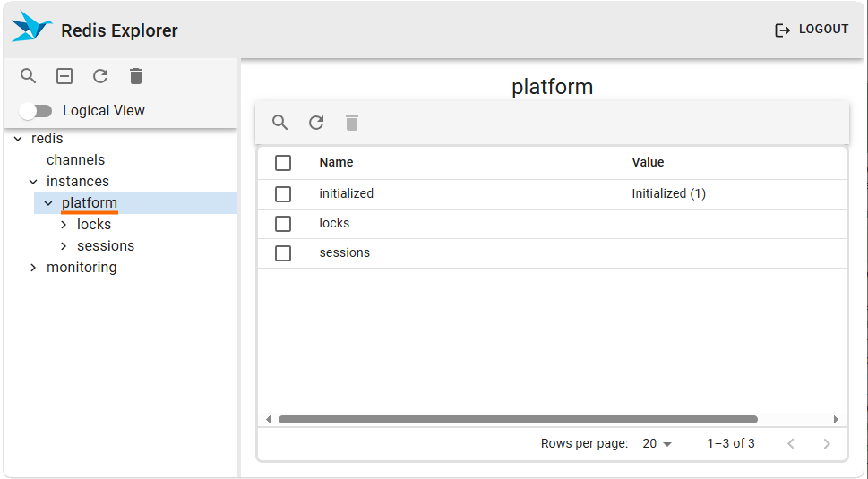Tick the checkbox for the initialized row
This screenshot has height=479, width=868.
click(283, 193)
